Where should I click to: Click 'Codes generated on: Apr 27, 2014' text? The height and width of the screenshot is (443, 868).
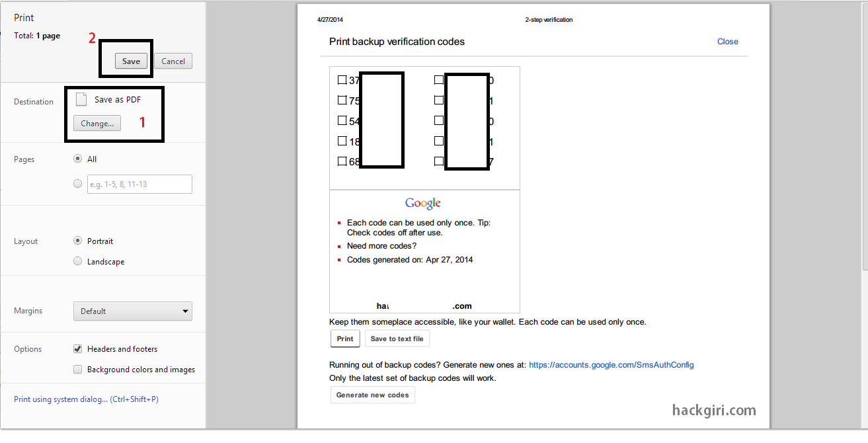coord(410,260)
